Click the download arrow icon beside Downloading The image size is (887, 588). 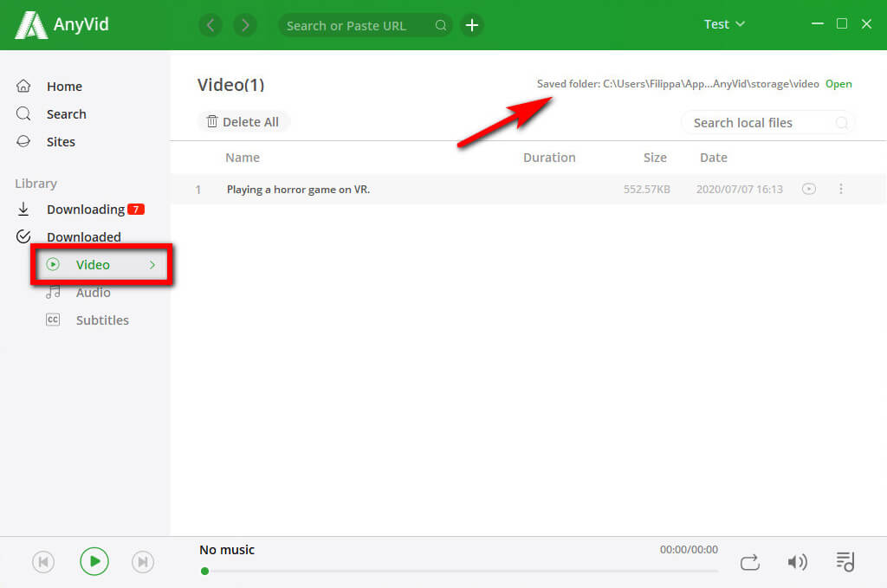pyautogui.click(x=23, y=210)
